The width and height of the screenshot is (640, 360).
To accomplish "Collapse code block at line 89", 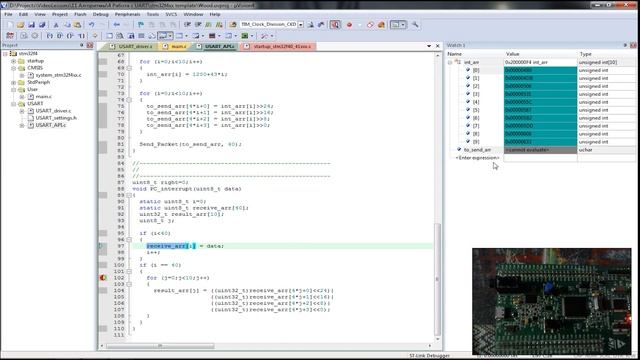I will pos(129,196).
